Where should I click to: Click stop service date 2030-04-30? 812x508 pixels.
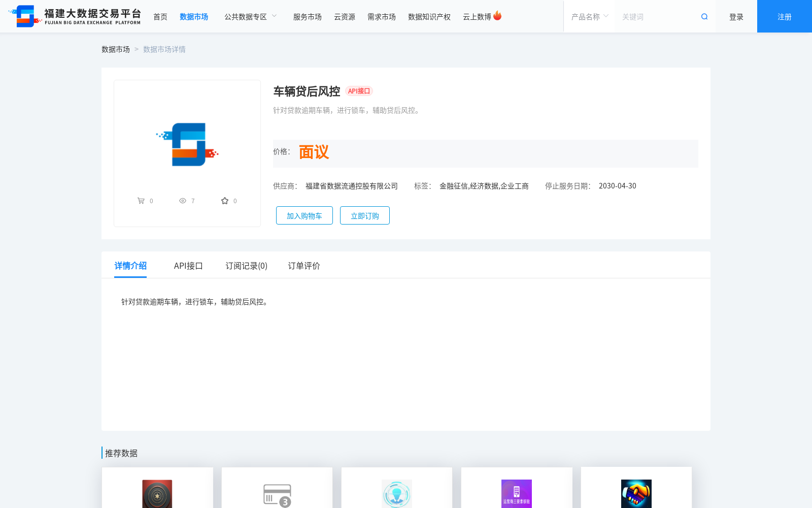618,186
